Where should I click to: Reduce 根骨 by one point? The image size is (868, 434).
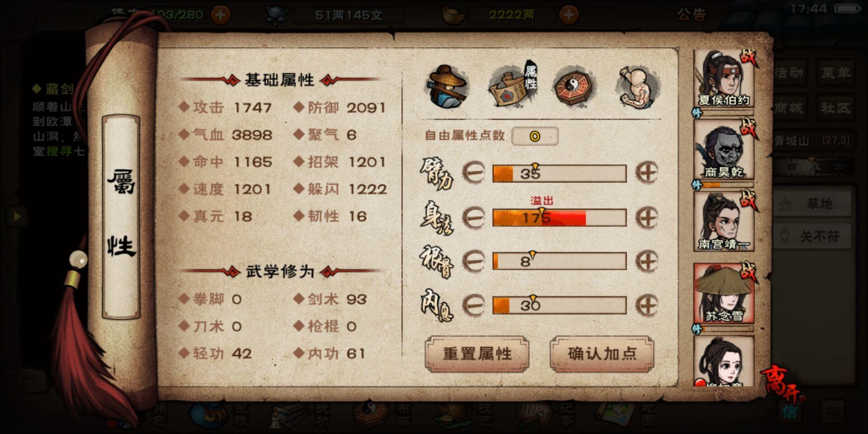474,261
